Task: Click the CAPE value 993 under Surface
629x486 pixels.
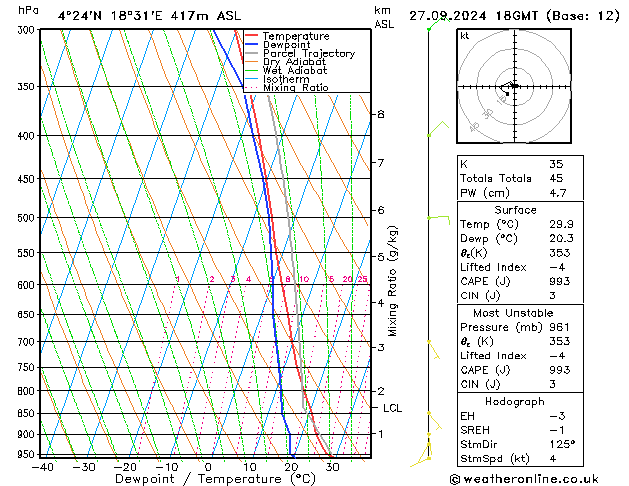Action: (560, 281)
